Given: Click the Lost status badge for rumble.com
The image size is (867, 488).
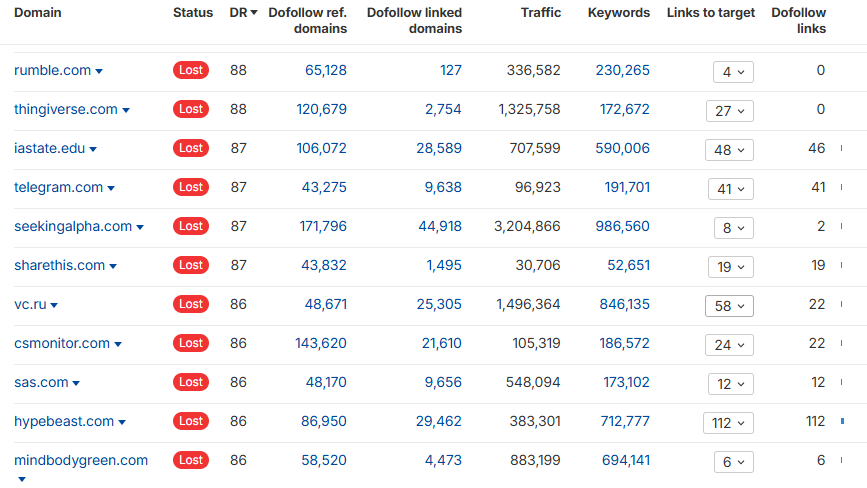Looking at the screenshot, I should click(x=191, y=70).
